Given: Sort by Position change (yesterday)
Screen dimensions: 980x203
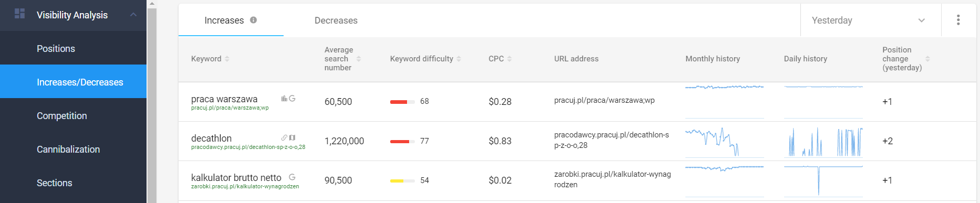Looking at the screenshot, I should coord(927,59).
